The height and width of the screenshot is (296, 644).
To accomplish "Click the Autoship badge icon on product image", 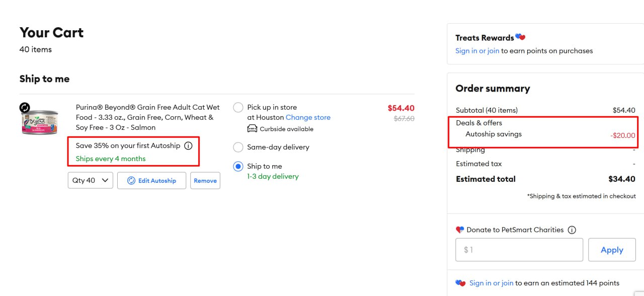I will coord(25,107).
